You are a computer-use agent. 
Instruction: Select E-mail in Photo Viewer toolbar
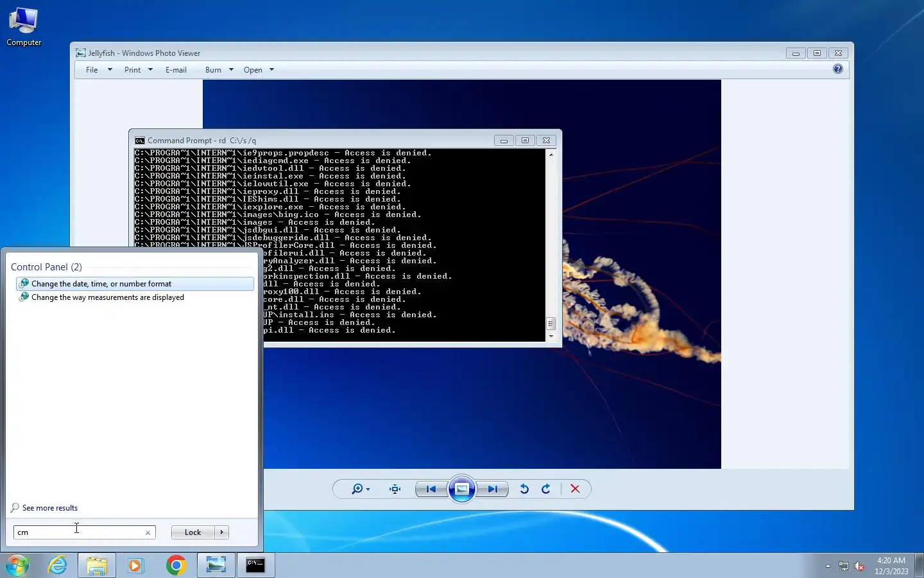point(176,70)
